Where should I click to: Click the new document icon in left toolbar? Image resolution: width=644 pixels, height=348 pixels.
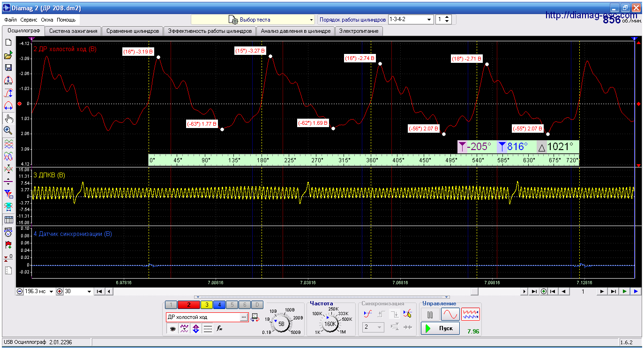click(8, 43)
